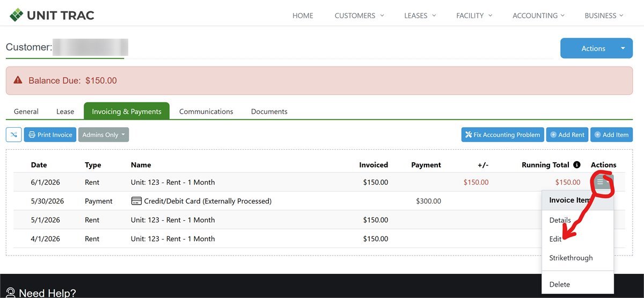Click Credit/Debit Card (Externally Processed) text

(x=208, y=201)
